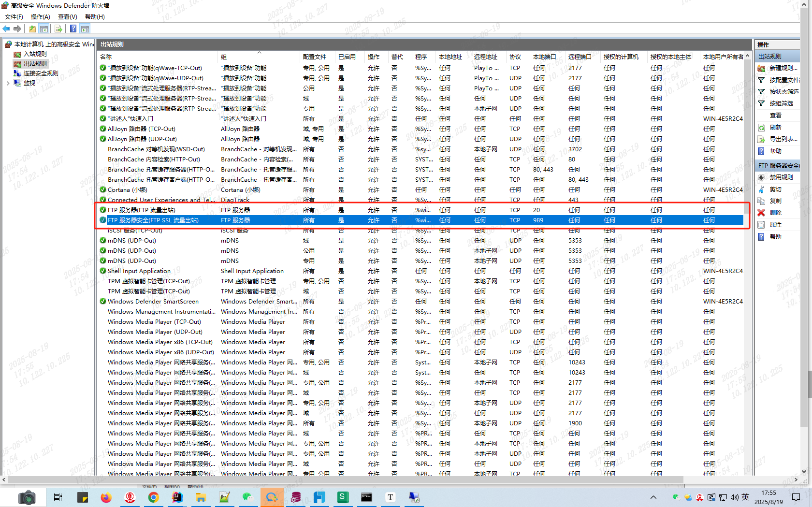Click the 属性 properties icon
The image size is (812, 507).
pos(761,225)
